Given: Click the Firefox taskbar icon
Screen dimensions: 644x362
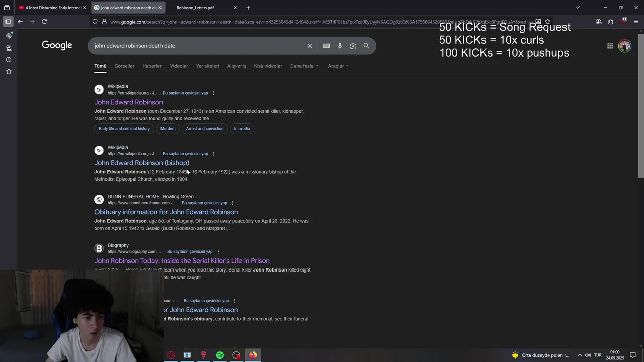Looking at the screenshot, I should point(253,355).
